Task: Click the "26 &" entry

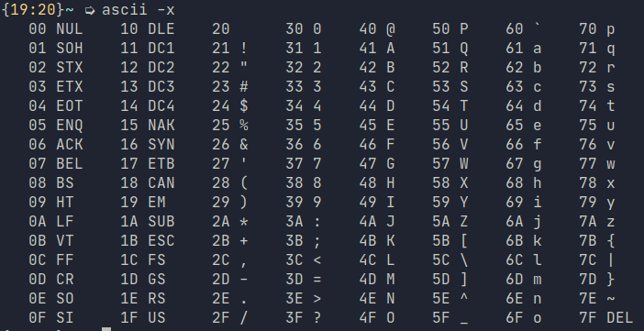Action: [x=230, y=145]
